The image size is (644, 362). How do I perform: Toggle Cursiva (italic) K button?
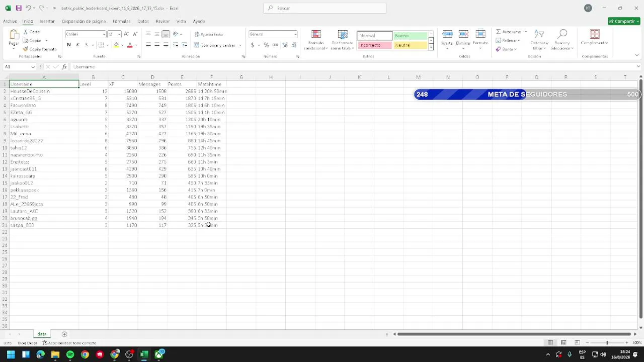[x=77, y=45]
